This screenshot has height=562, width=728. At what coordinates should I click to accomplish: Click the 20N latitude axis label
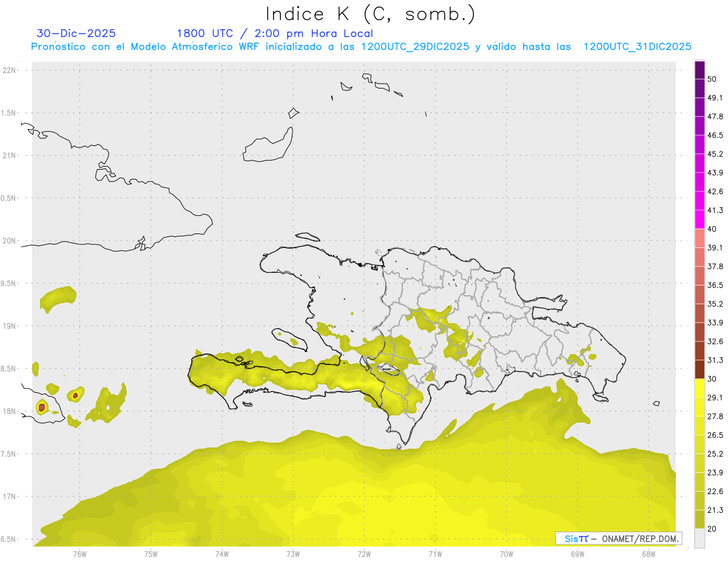(9, 241)
